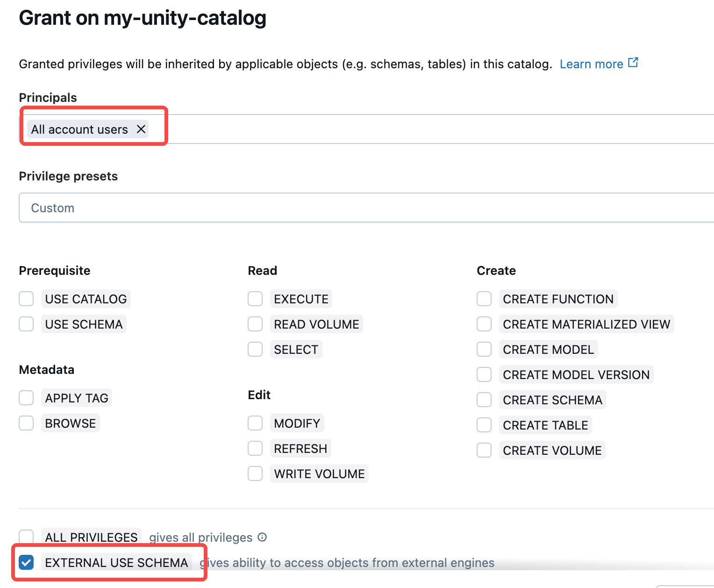Check the WRITE VOLUME privilege

click(x=255, y=473)
